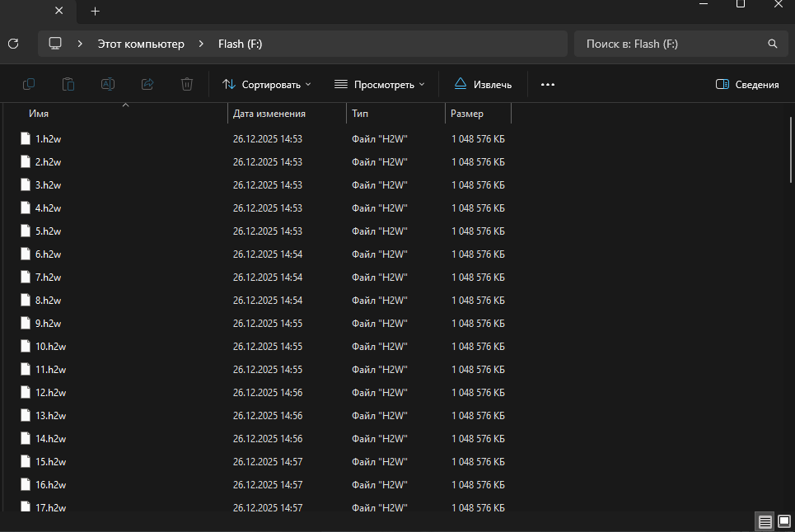Viewport: 795px width, 532px height.
Task: Select the file named 10.h2w
Action: click(x=51, y=347)
